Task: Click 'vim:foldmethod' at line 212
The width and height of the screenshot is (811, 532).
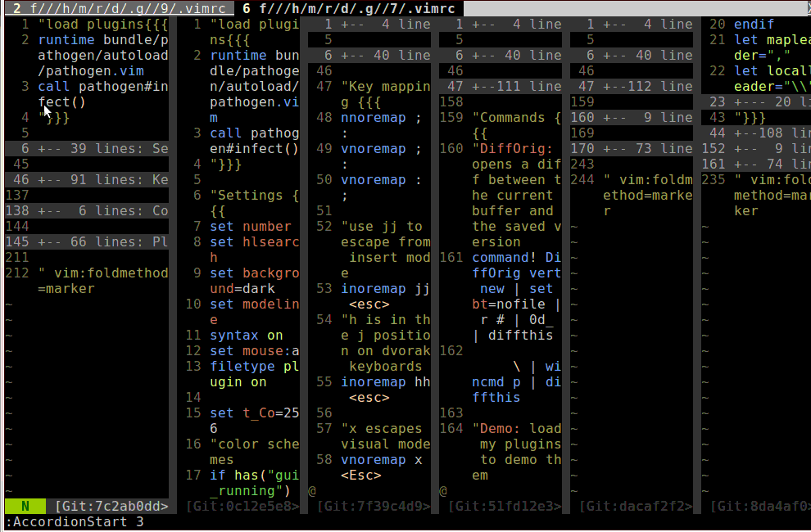Action: click(111, 273)
